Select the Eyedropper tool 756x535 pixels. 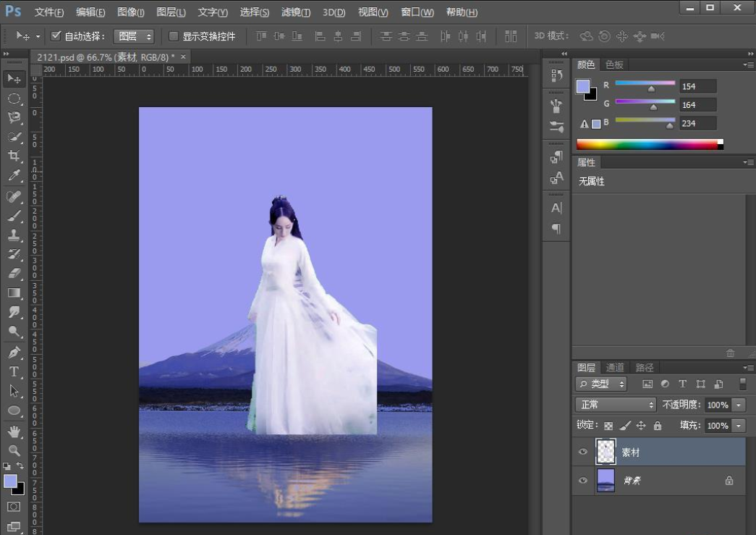pos(14,175)
